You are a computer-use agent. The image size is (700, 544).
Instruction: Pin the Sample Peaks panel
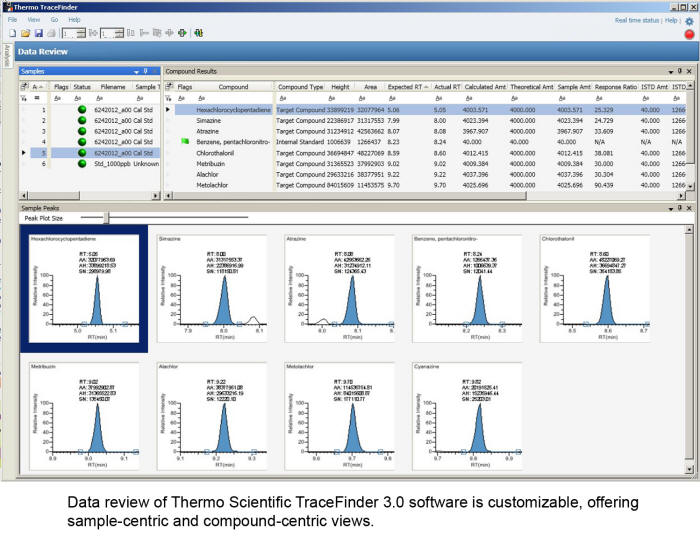coord(680,208)
